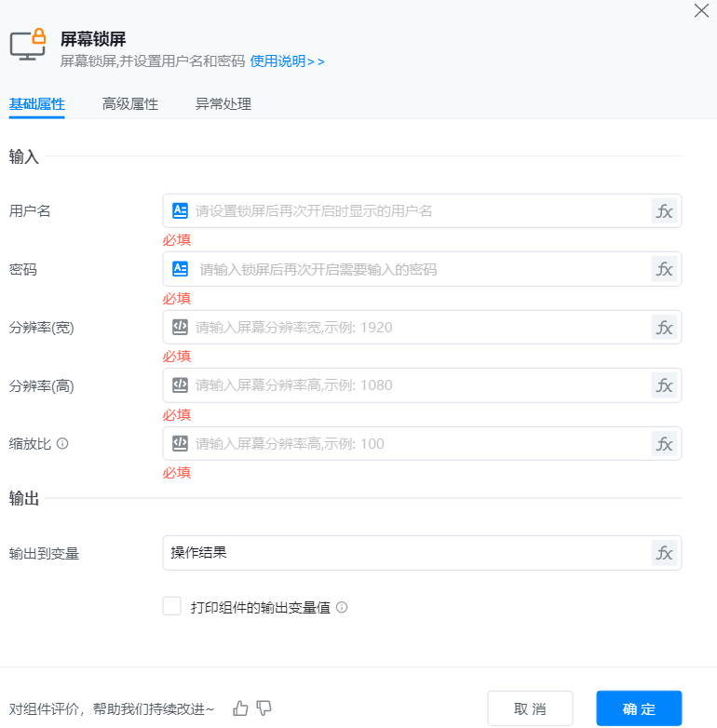
Task: Click the info icon next to 缩放比
Action: [62, 444]
